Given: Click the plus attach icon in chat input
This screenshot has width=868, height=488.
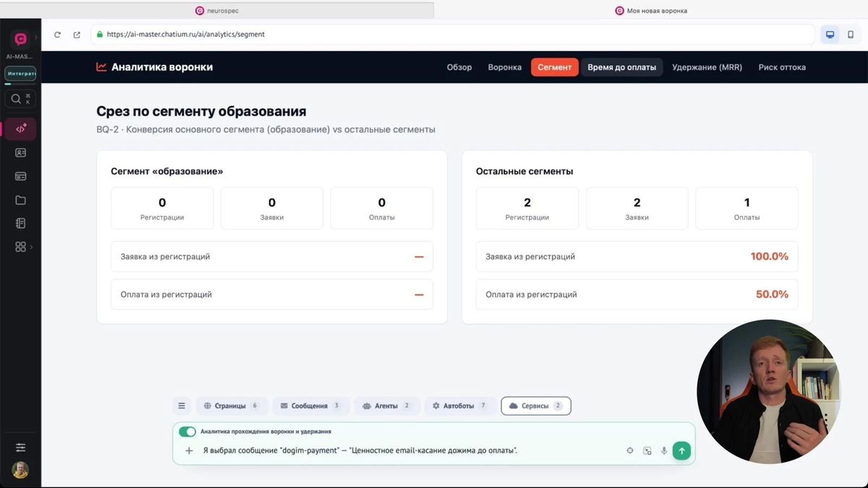Looking at the screenshot, I should point(190,450).
